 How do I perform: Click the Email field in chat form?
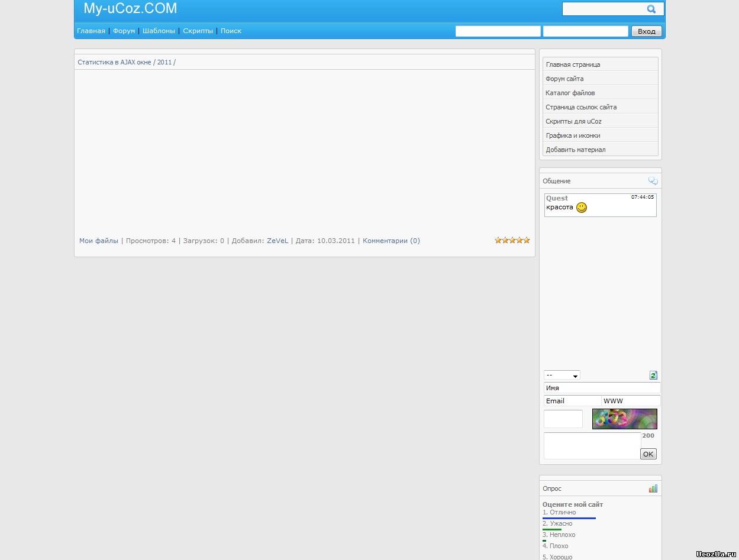tap(572, 401)
